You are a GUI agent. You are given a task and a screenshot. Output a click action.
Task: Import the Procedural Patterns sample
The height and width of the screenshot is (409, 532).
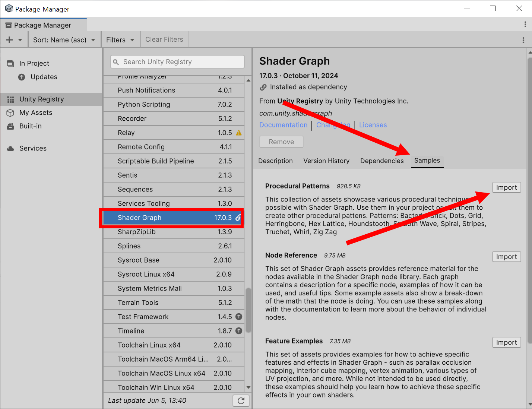click(x=506, y=187)
